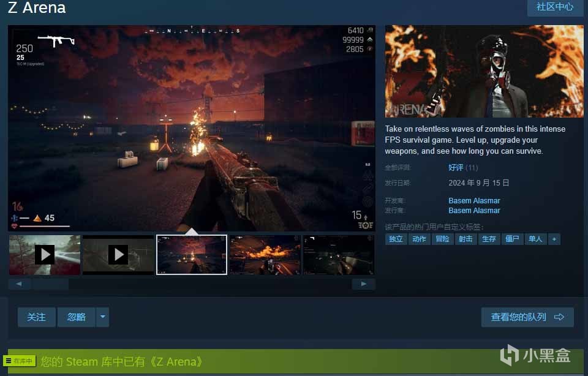Play the second video thumbnail
The width and height of the screenshot is (588, 376).
coord(118,255)
